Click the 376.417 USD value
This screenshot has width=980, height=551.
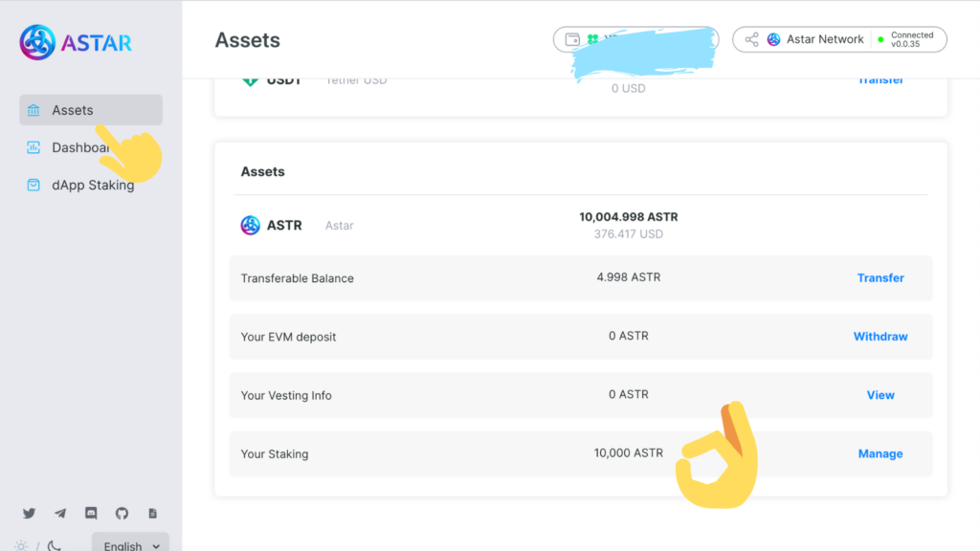pos(628,234)
